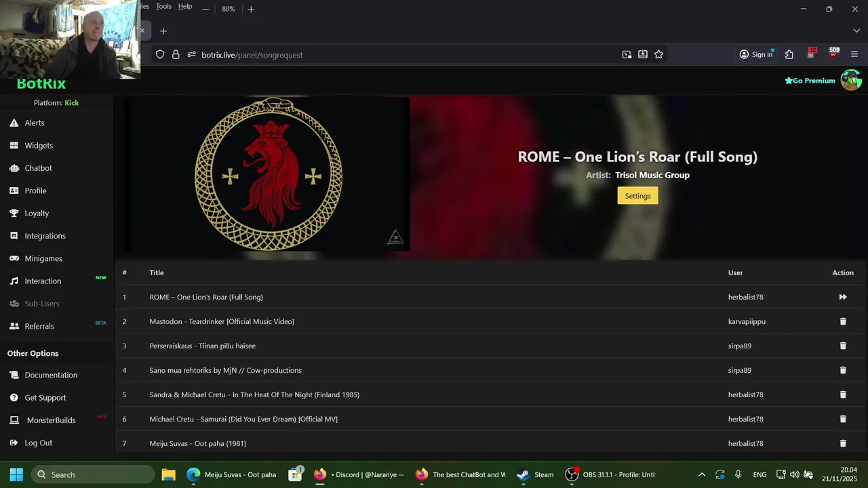Remove Meiju Suvas - Oot paha request

[843, 443]
